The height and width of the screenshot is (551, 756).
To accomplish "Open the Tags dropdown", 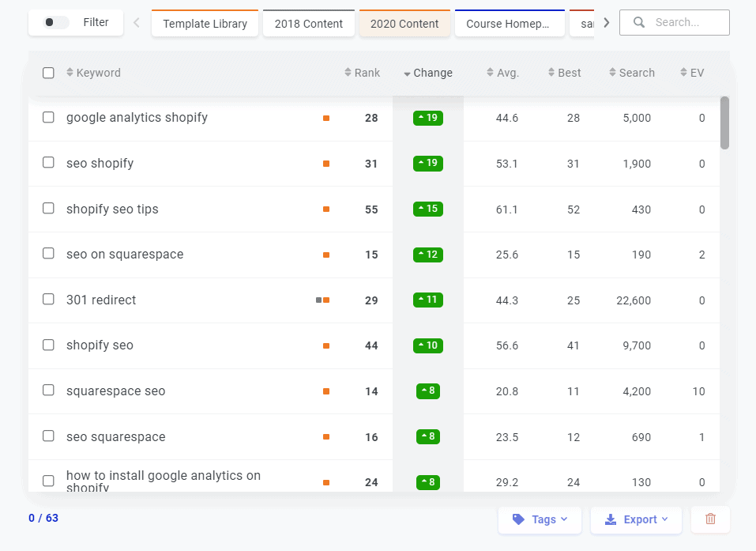I will [540, 519].
